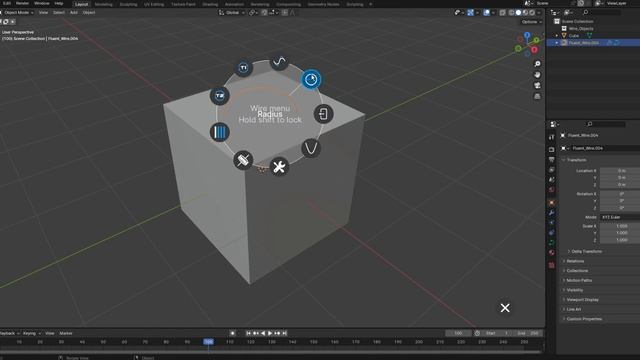Open the Output properties tab
Image resolution: width=640 pixels, height=360 pixels.
[552, 160]
